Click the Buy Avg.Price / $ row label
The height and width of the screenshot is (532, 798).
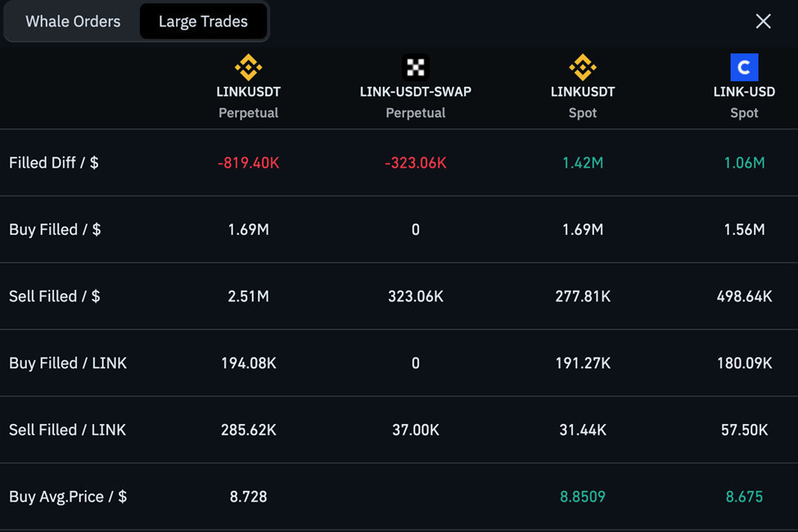point(68,497)
